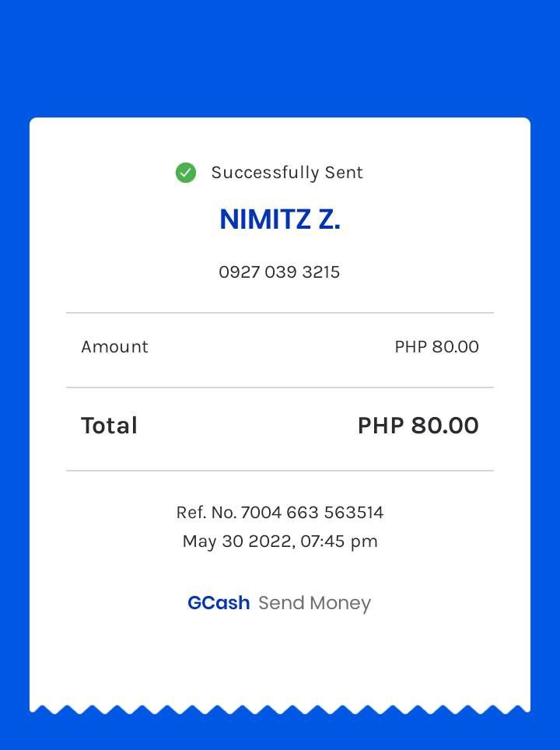Tap reference number 7004 663 563514
This screenshot has height=750, width=560.
(x=312, y=513)
